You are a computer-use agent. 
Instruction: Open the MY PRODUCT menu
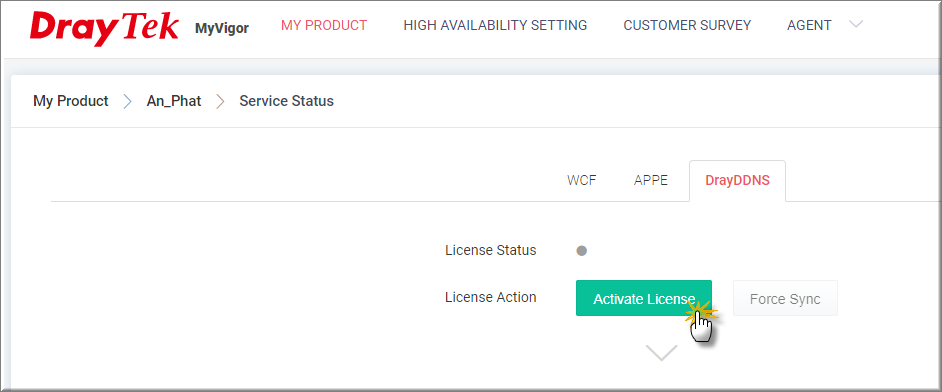pyautogui.click(x=324, y=25)
